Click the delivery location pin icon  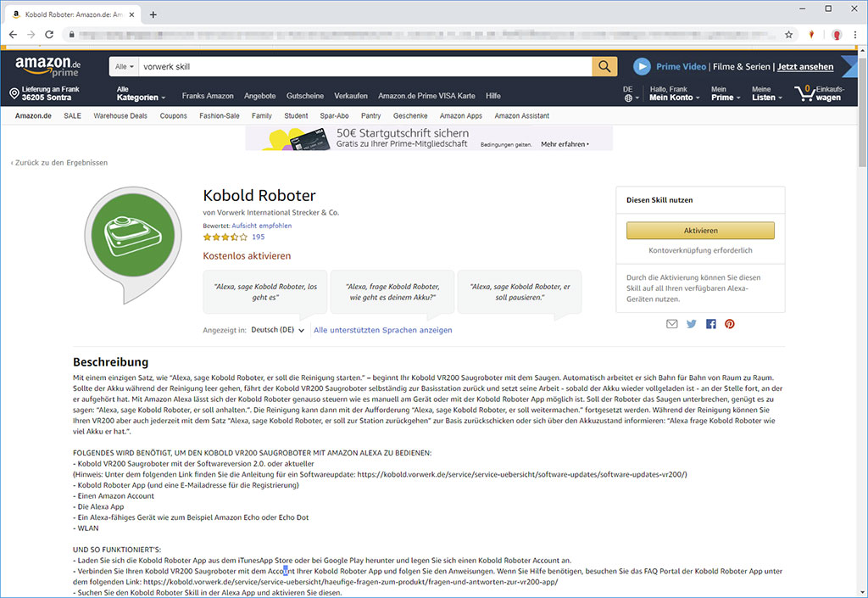pos(14,93)
